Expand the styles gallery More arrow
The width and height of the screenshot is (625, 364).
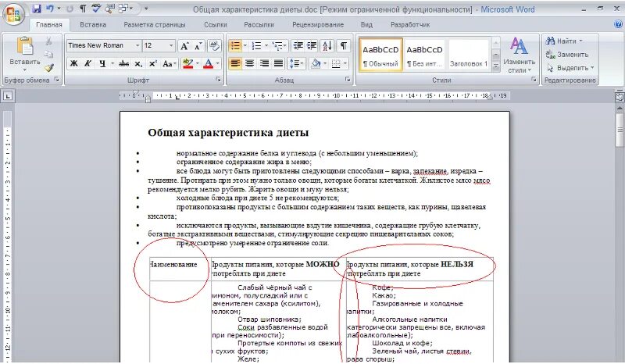[x=496, y=67]
